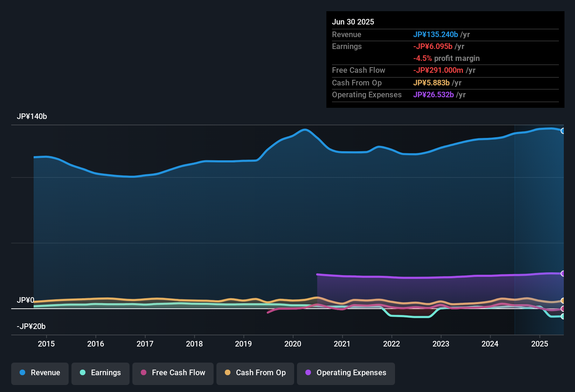Click the orange Cash From Op endpoint marker
Image resolution: width=575 pixels, height=392 pixels.
563,301
